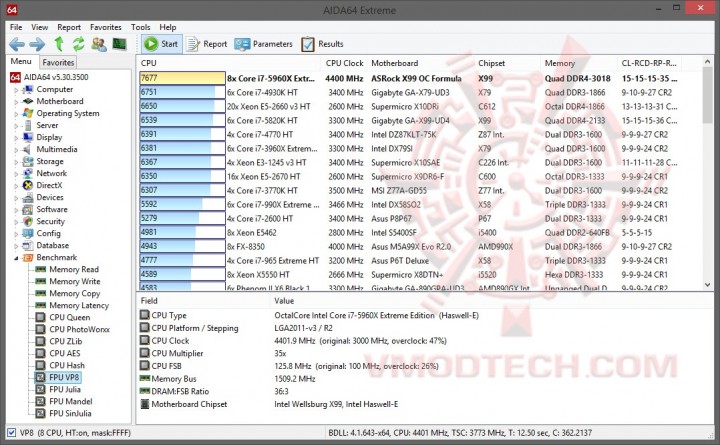Go back with the blue left arrow

click(17, 44)
